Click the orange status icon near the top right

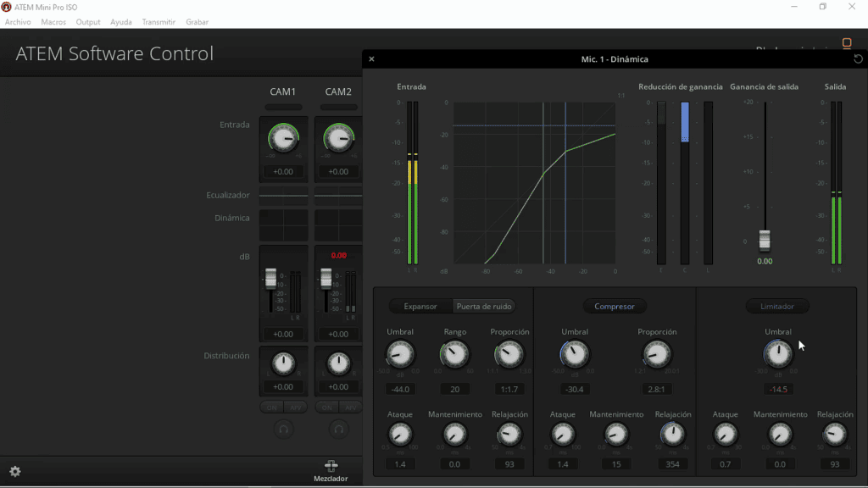click(847, 43)
